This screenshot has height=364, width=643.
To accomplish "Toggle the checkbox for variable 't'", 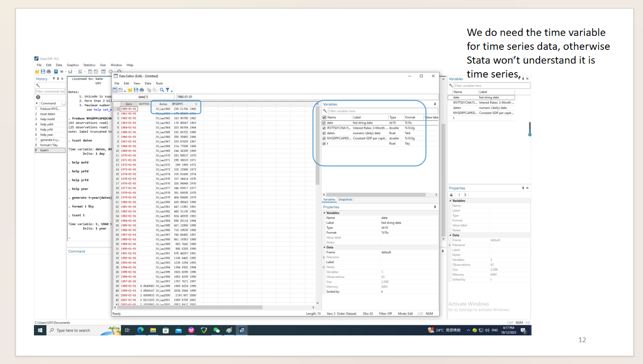I will click(x=324, y=143).
